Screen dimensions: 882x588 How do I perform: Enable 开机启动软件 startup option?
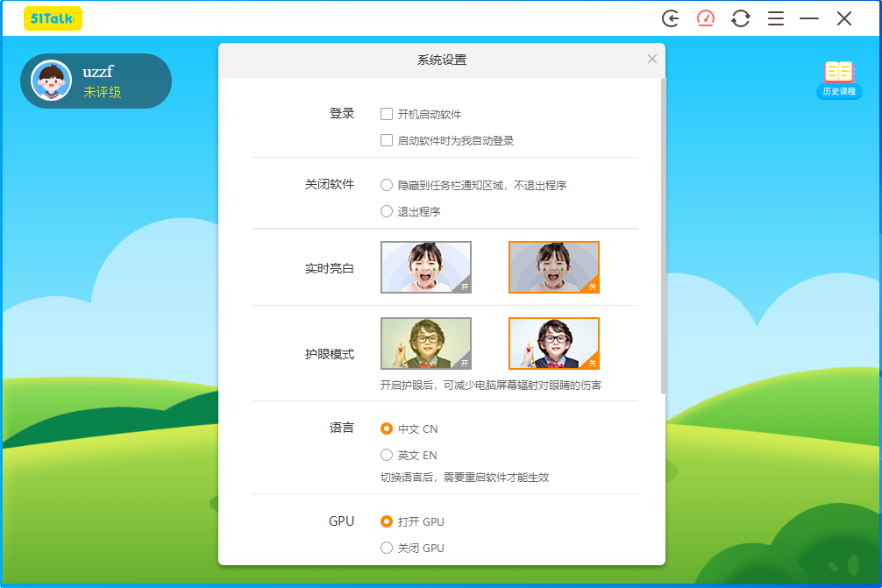pos(385,113)
